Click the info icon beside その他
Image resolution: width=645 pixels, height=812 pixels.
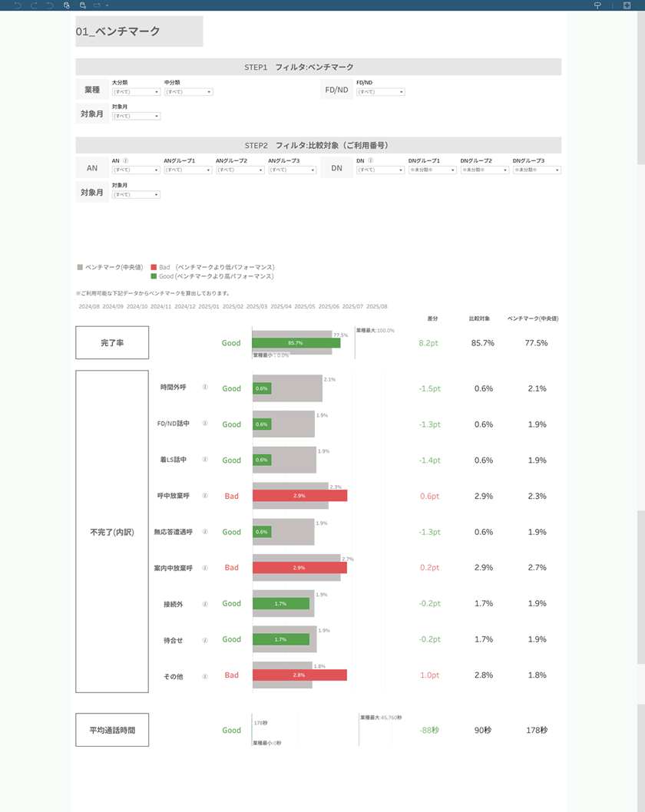click(x=205, y=676)
